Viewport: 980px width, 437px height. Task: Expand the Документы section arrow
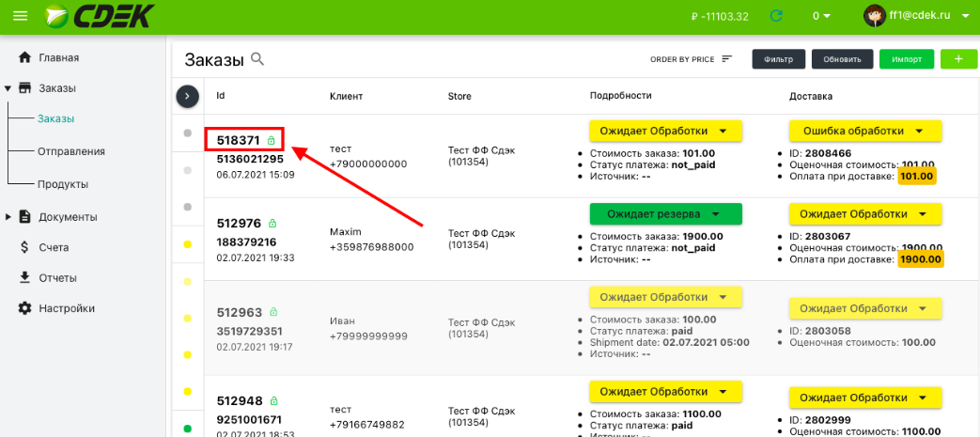point(8,218)
